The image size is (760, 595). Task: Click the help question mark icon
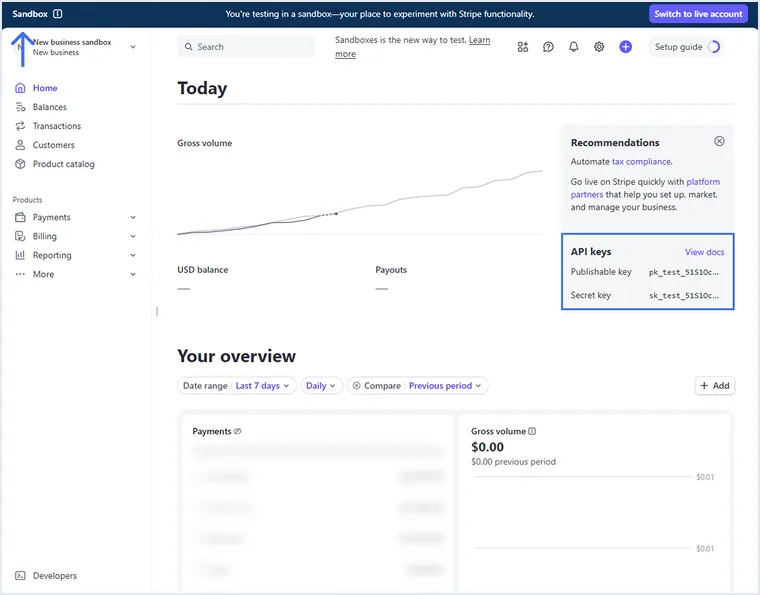click(548, 47)
